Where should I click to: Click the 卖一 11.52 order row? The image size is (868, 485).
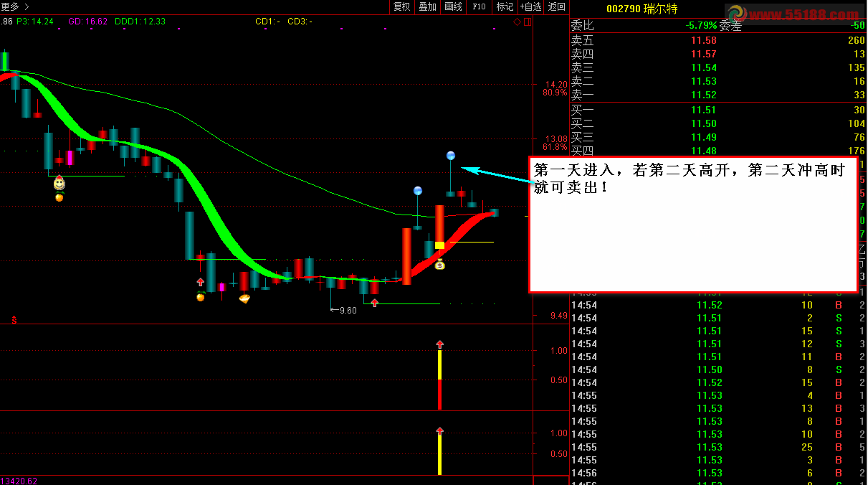tap(718, 95)
